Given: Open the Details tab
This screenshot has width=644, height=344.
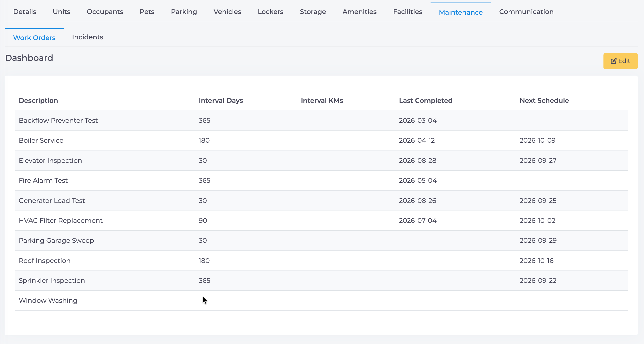Looking at the screenshot, I should click(x=25, y=12).
